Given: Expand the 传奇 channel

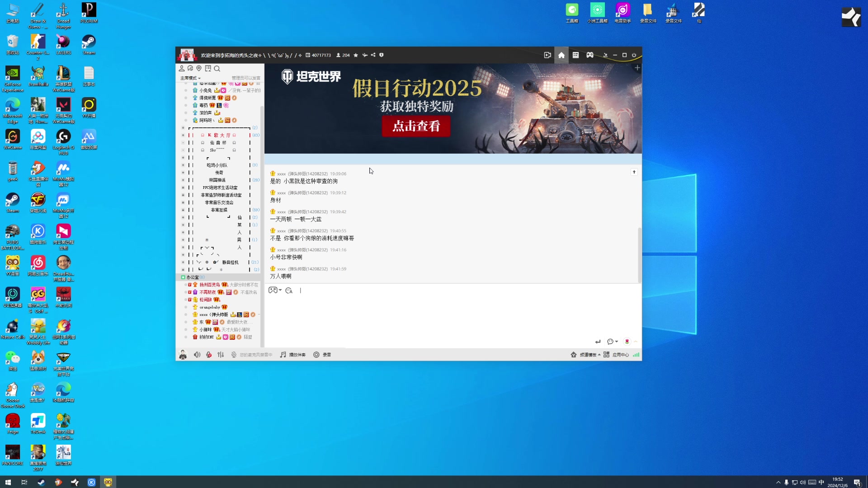Looking at the screenshot, I should 183,173.
